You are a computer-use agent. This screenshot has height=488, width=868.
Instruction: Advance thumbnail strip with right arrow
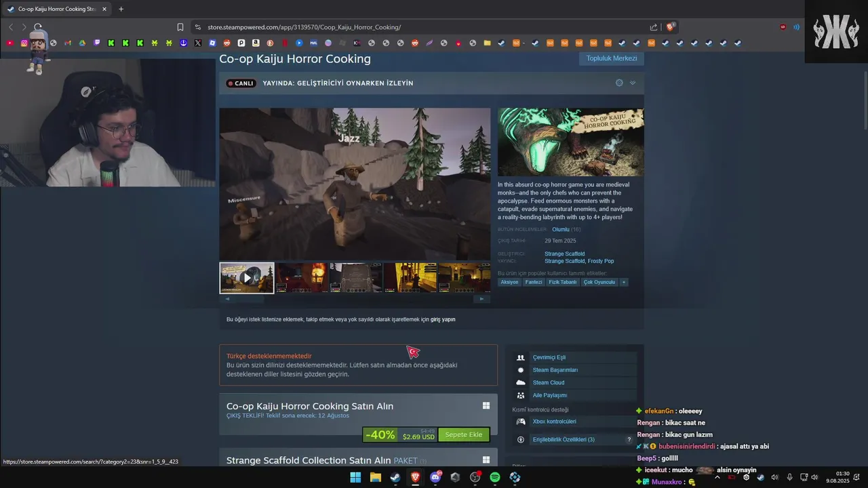tap(482, 299)
